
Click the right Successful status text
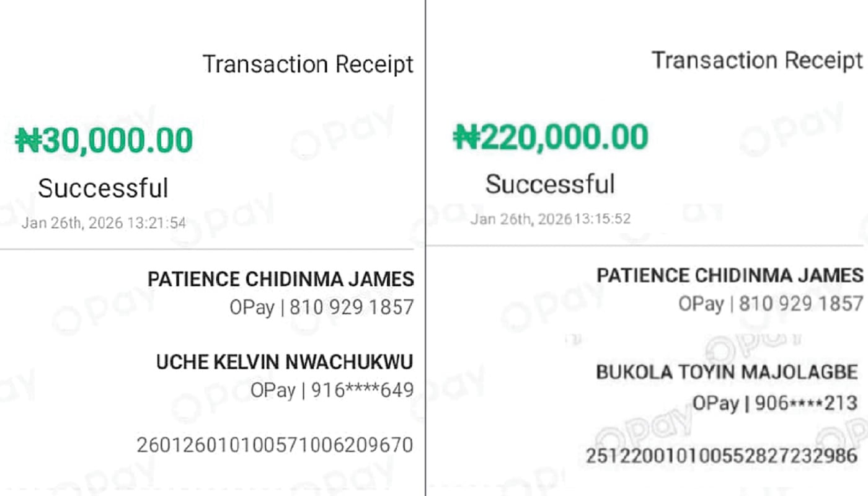pyautogui.click(x=550, y=184)
